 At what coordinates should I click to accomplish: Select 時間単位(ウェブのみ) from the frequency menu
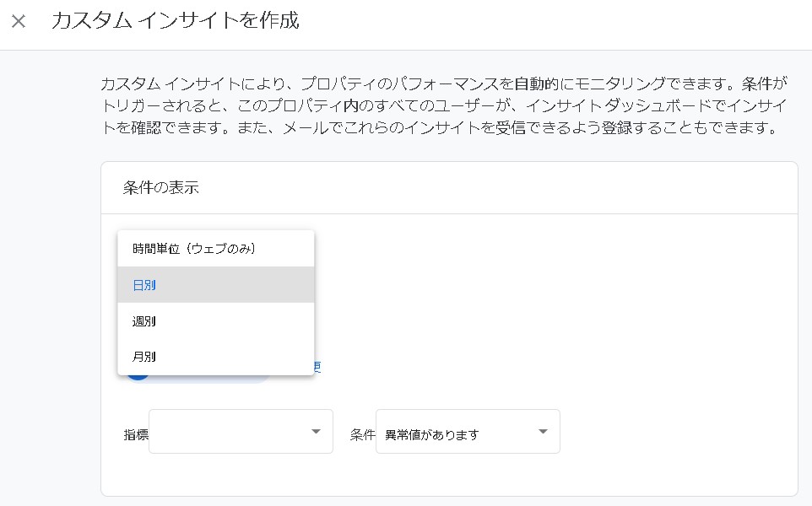tap(193, 249)
